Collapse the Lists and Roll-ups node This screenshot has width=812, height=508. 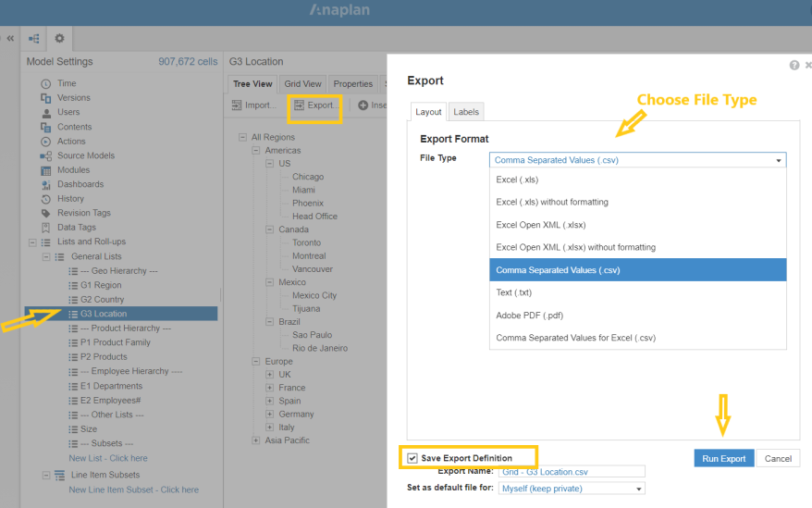point(32,242)
